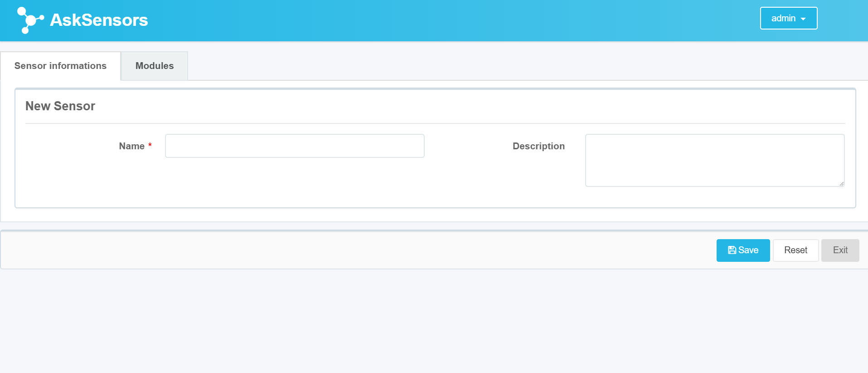Select the Sensor informations tab

(60, 66)
